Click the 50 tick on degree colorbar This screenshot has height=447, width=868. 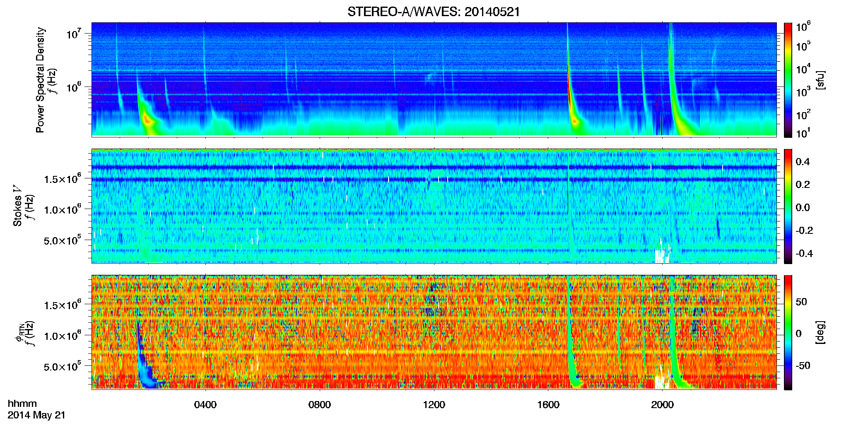tap(801, 302)
